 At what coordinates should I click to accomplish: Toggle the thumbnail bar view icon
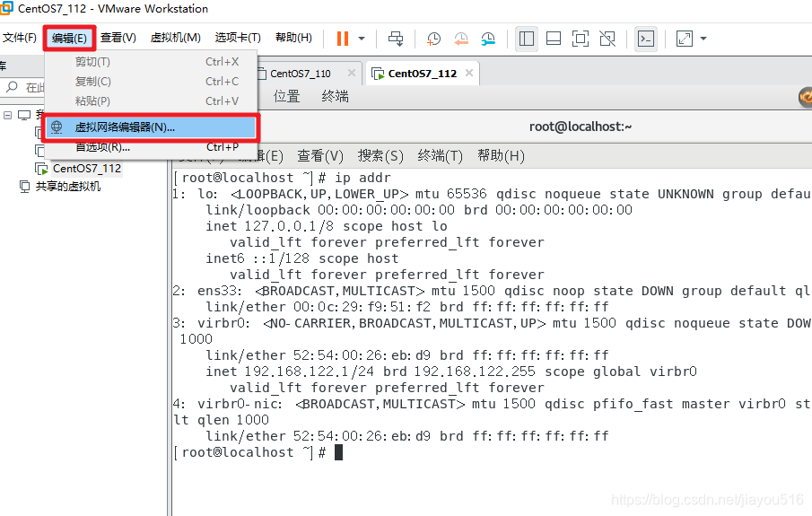tap(554, 39)
